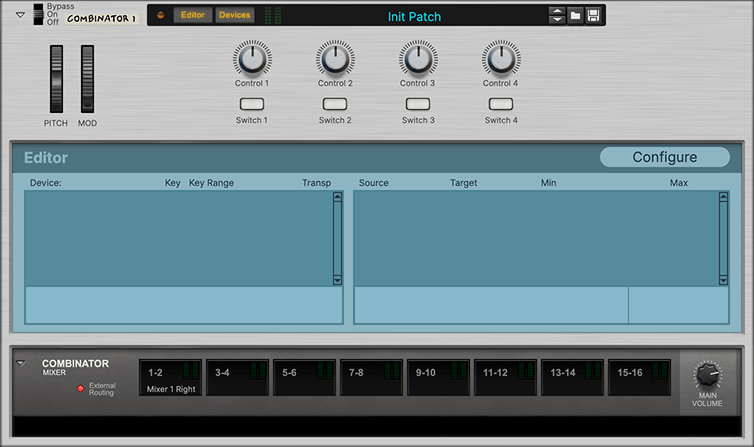
Task: Click the Main Volume knob
Action: click(707, 375)
